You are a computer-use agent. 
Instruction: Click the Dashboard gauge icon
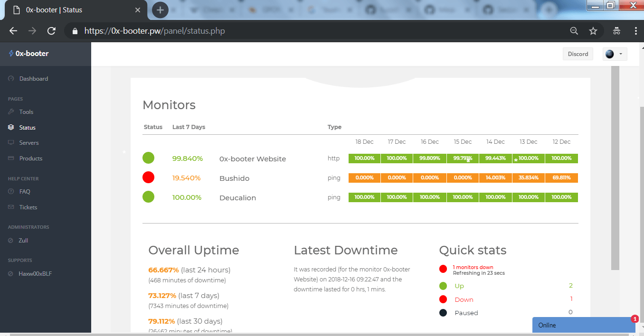[x=11, y=79]
